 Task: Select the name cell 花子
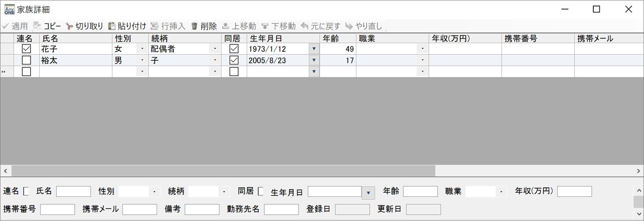(x=76, y=49)
